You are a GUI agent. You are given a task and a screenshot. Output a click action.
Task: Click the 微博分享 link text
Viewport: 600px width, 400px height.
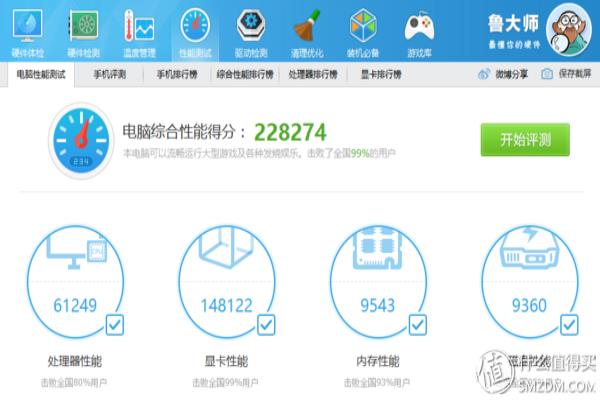coord(512,74)
